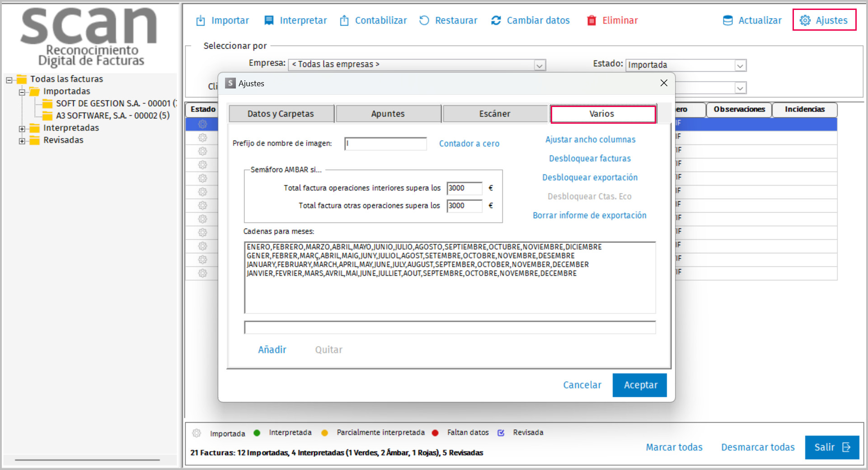
Task: Click Borrar informe de exportación link
Action: (589, 215)
